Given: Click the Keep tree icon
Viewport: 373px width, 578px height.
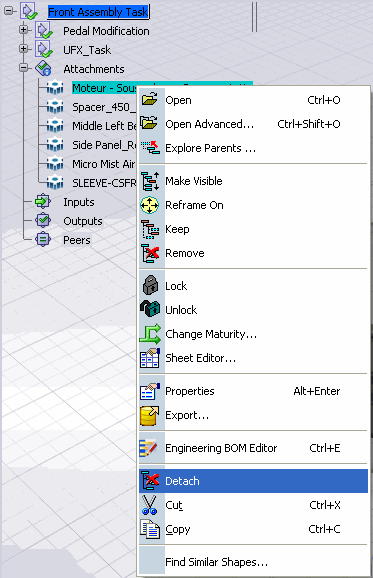Looking at the screenshot, I should tap(150, 229).
